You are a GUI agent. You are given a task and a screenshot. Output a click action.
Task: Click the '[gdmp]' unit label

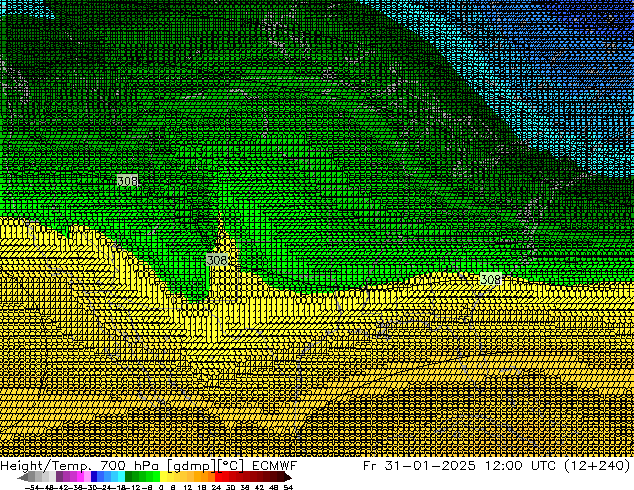[x=191, y=466]
